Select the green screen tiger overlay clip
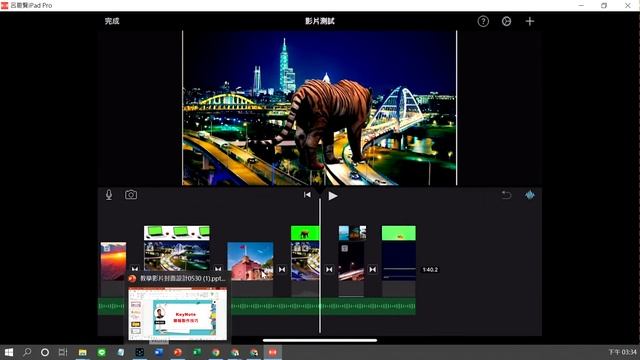Viewport: 640px width, 360px height. point(305,233)
